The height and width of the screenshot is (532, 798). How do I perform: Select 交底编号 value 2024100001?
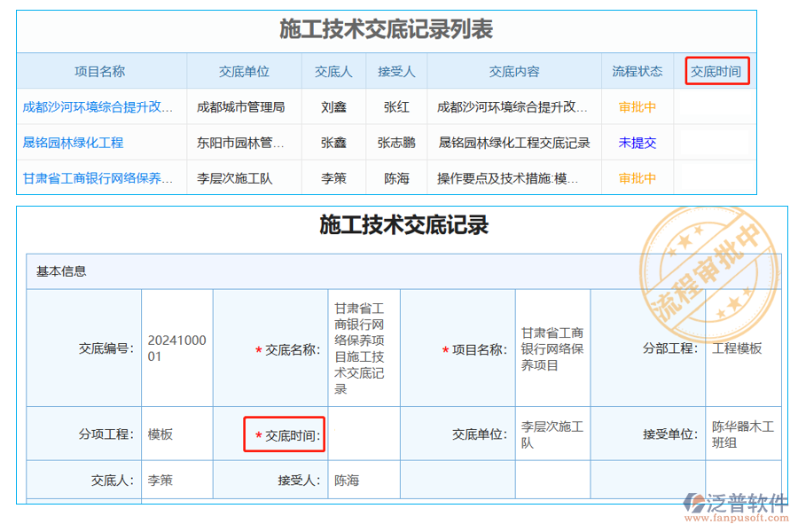177,347
